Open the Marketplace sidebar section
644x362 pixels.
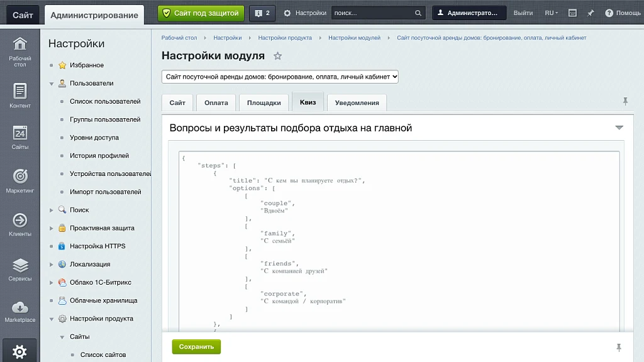(19, 312)
